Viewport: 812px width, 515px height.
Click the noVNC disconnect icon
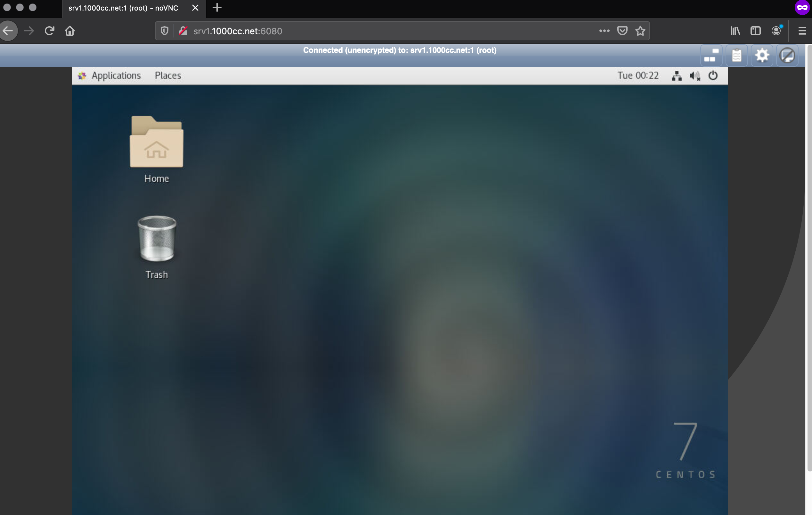tap(787, 55)
